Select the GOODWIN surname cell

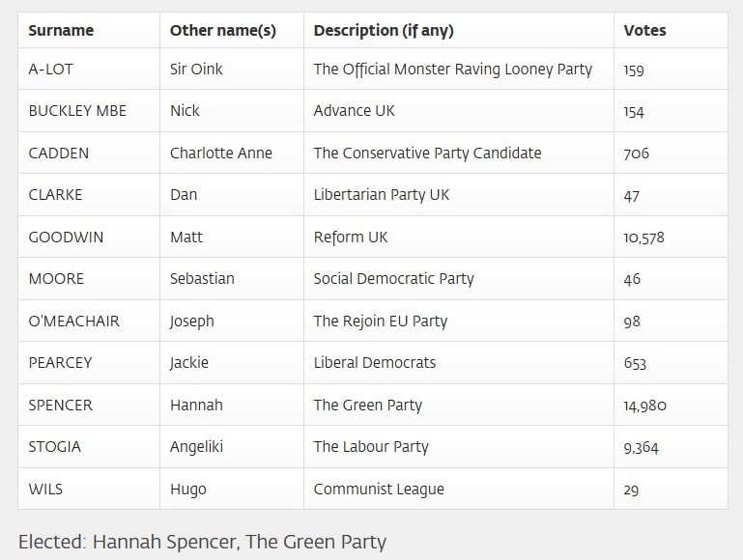tap(66, 237)
